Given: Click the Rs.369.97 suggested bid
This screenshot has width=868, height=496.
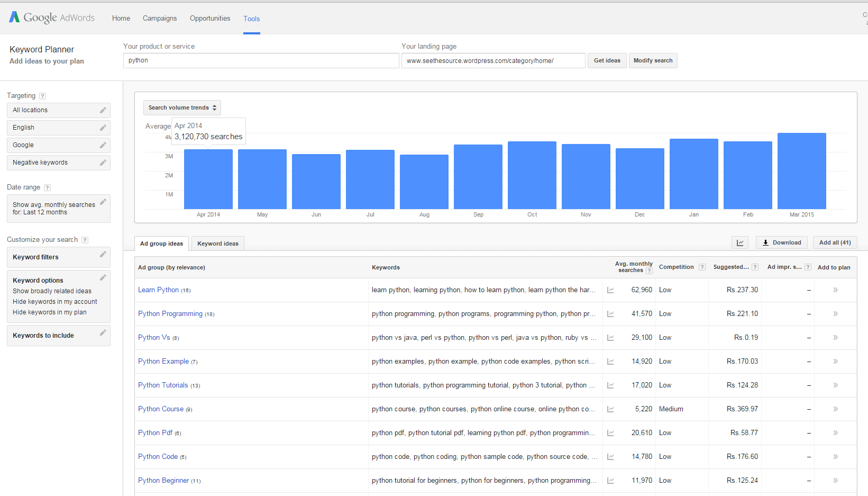Looking at the screenshot, I should (x=742, y=409).
